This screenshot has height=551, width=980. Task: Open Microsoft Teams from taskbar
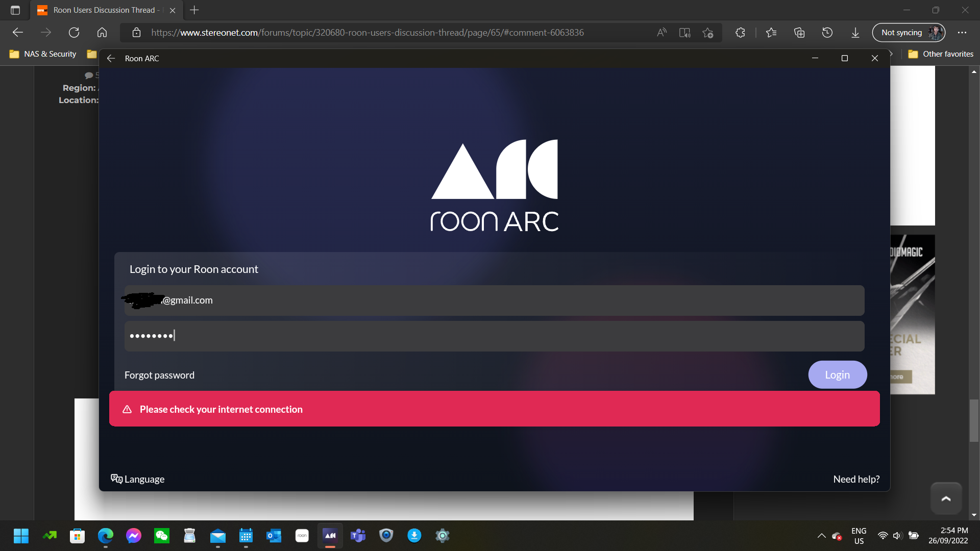(x=358, y=536)
